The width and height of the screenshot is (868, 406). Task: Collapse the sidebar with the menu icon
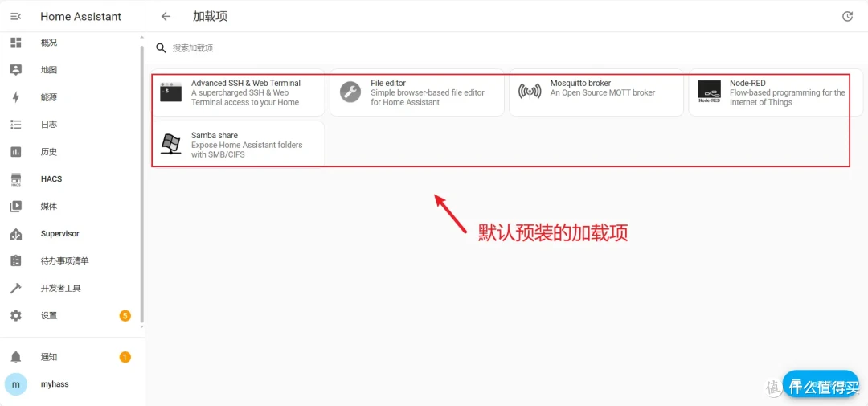pyautogui.click(x=15, y=17)
